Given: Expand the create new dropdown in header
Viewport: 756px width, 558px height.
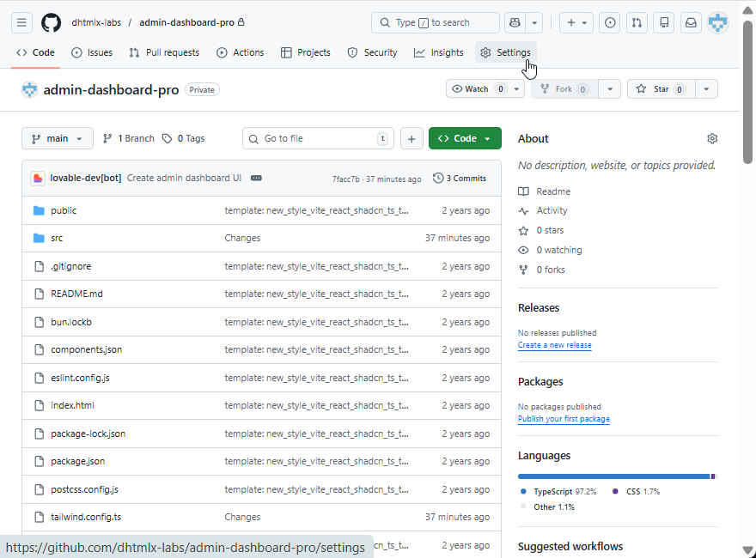Looking at the screenshot, I should coord(575,22).
